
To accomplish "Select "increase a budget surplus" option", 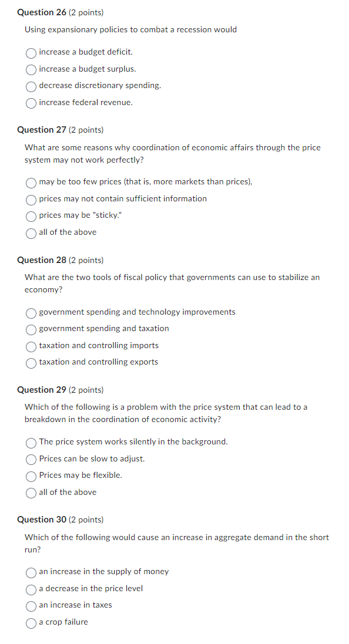I will coord(31,70).
